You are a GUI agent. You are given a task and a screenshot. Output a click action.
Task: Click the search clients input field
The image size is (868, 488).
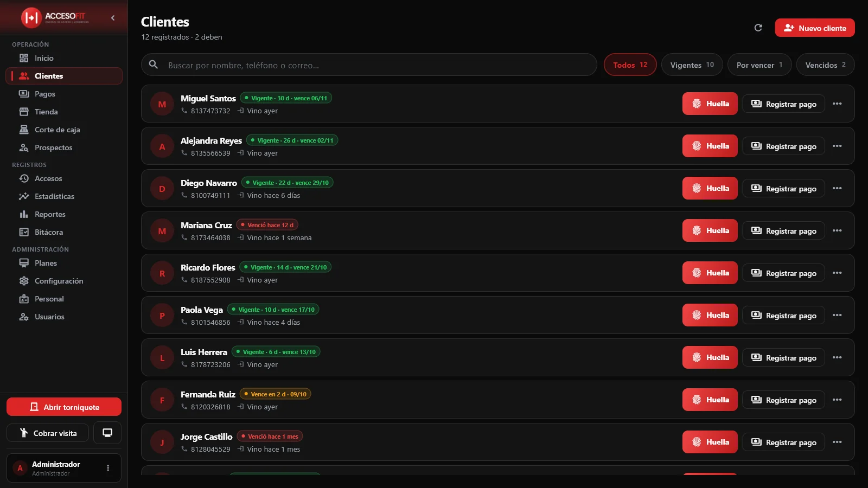(x=369, y=65)
